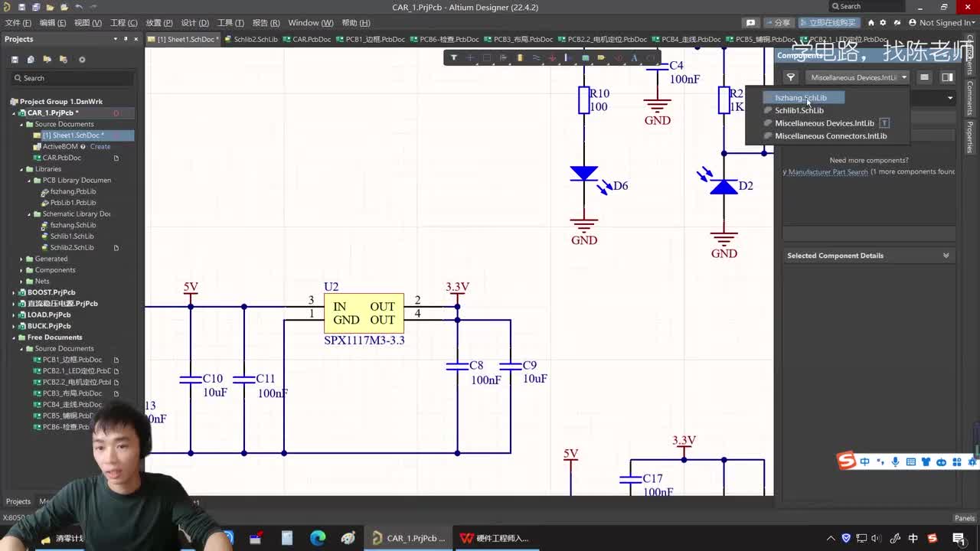Click the Create link next to ActiveBOM
Viewport: 980px width, 551px height.
point(100,147)
